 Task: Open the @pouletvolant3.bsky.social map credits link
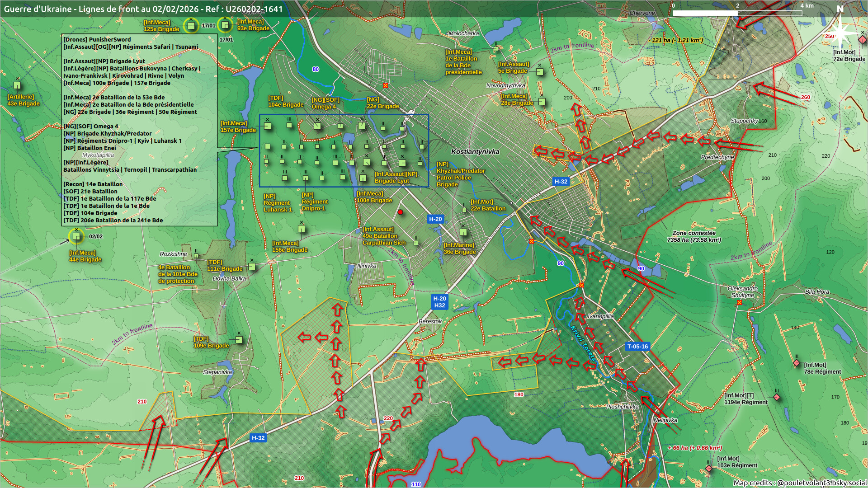[x=822, y=483]
